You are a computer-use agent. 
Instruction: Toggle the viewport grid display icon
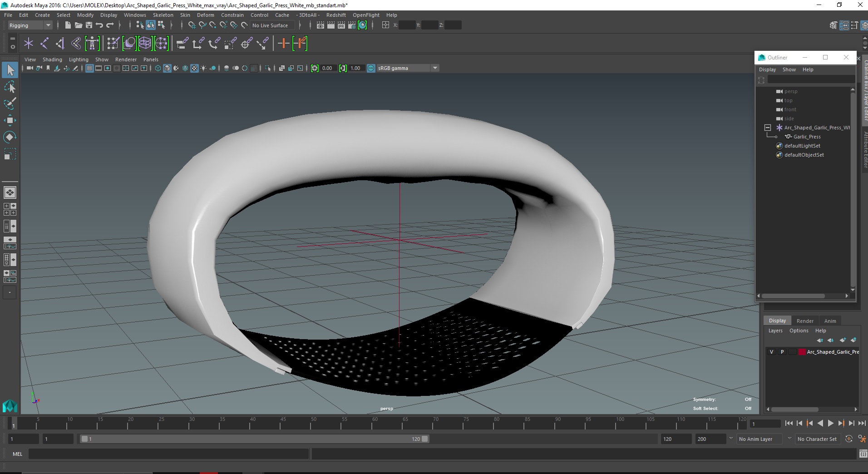pos(89,68)
